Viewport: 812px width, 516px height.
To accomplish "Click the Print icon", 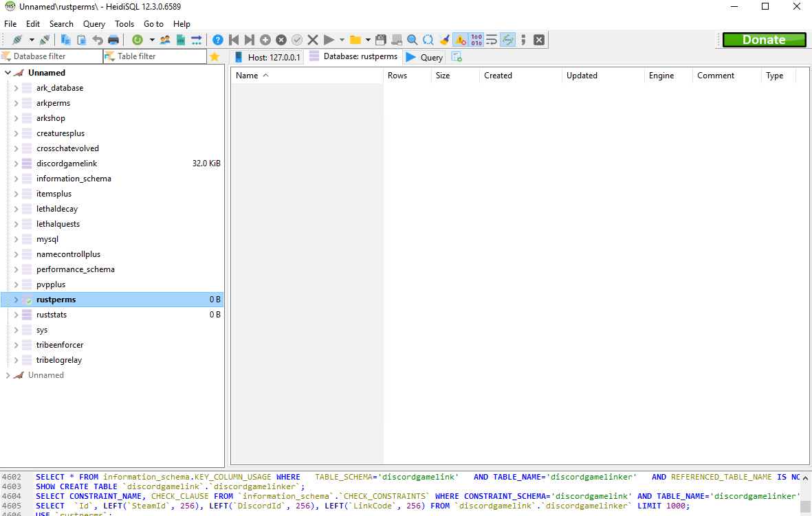I will click(x=113, y=40).
